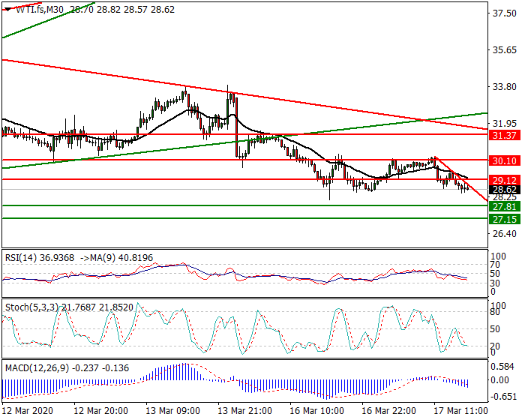Viewport: 525px width, 420px height.
Task: Click the 13 Mar 21:00 time axis label
Action: click(x=244, y=410)
